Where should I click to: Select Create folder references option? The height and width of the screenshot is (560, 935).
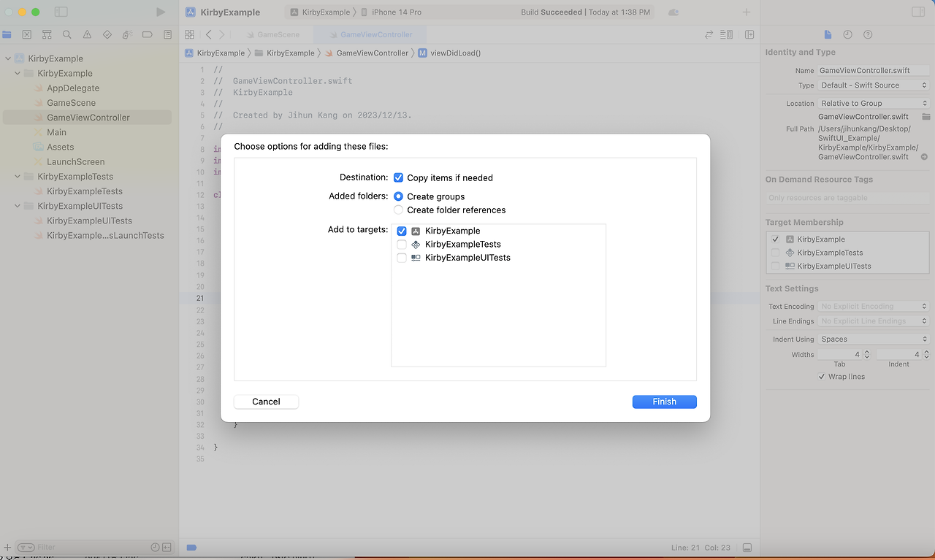pos(398,210)
